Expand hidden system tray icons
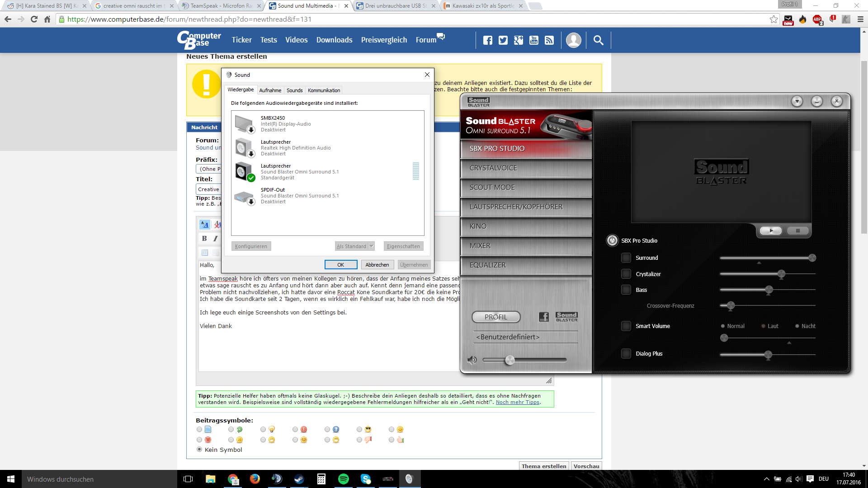The width and height of the screenshot is (868, 488). (x=766, y=479)
